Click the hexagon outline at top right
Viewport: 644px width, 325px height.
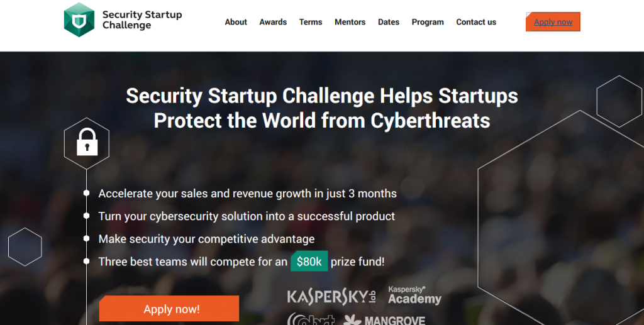(x=619, y=101)
